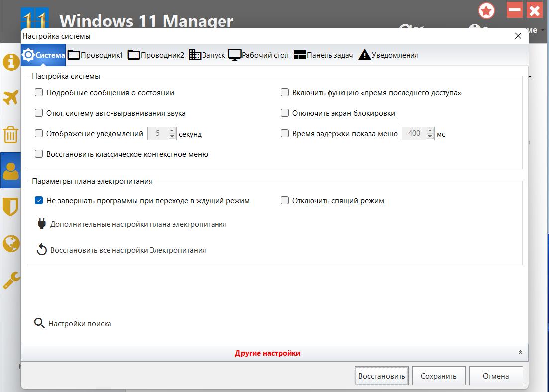Click the Другие настройки header bar
Image resolution: width=549 pixels, height=392 pixels.
click(x=275, y=353)
